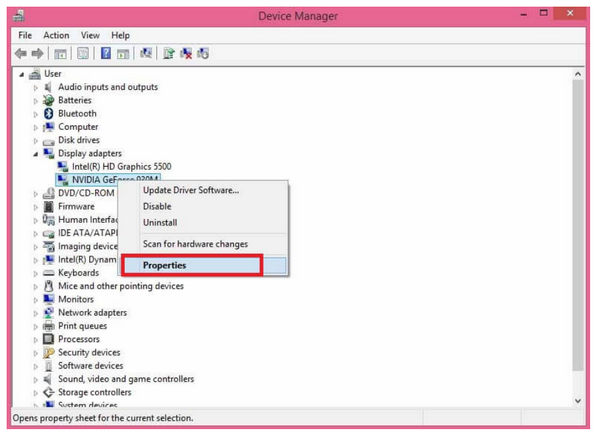Click the Scan for hardware changes toolbar icon
The width and height of the screenshot is (600, 439).
pyautogui.click(x=146, y=53)
